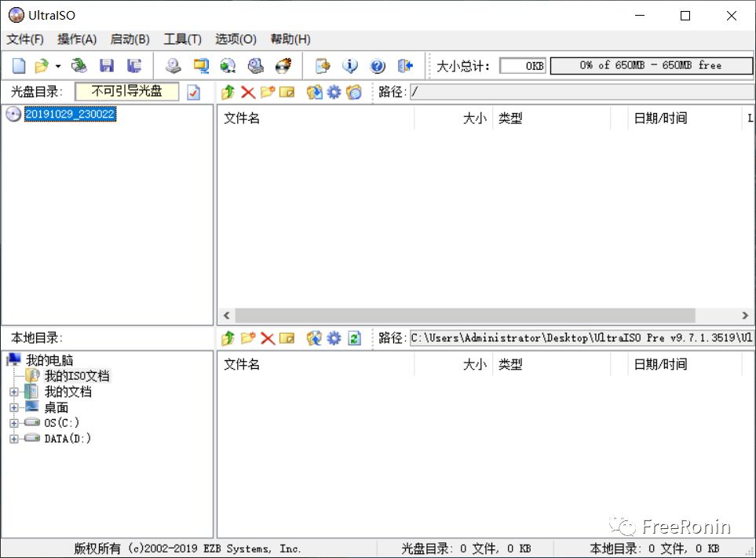Expand the 我的文档 tree node

(x=14, y=392)
